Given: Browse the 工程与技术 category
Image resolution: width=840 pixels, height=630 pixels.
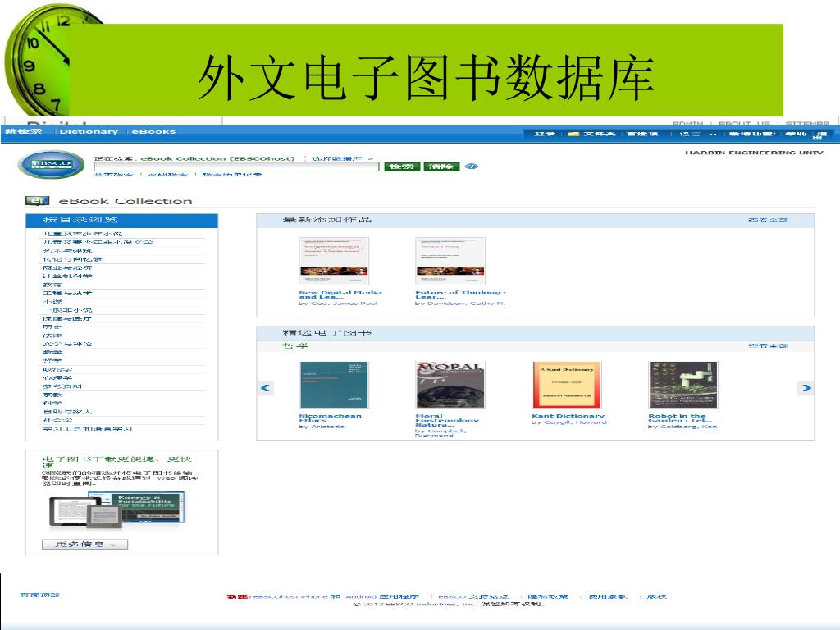Looking at the screenshot, I should click(67, 294).
